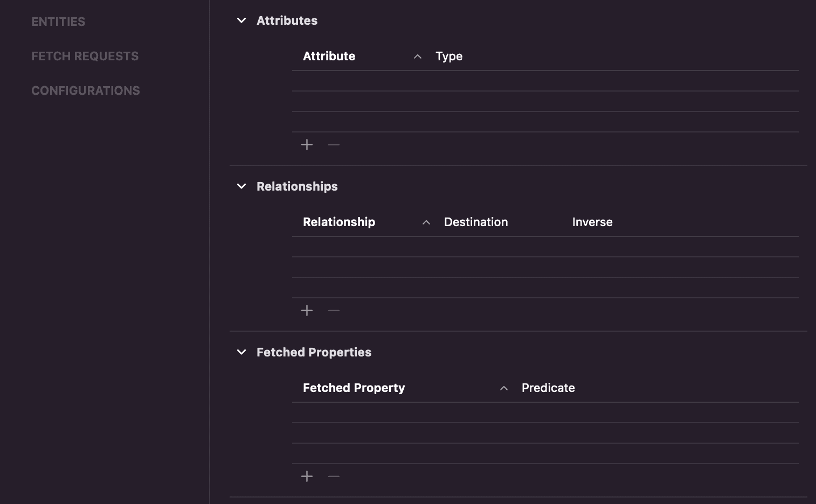
Task: Collapse the Attributes section
Action: point(241,20)
